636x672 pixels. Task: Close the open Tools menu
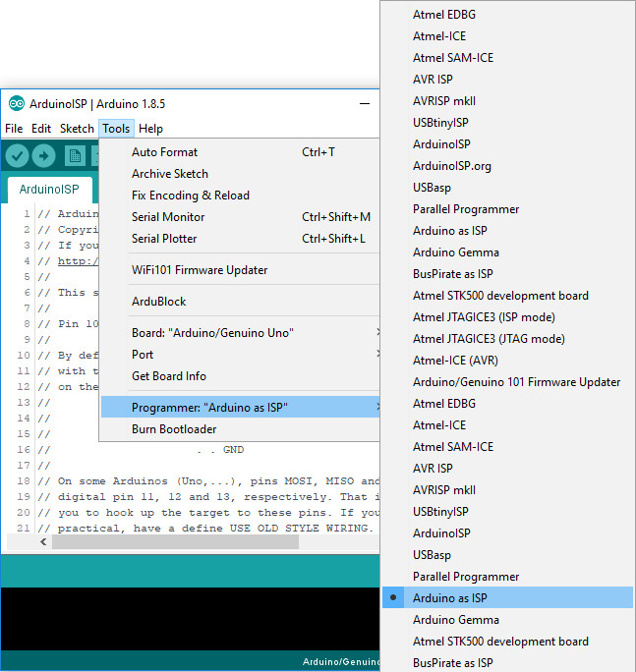116,129
